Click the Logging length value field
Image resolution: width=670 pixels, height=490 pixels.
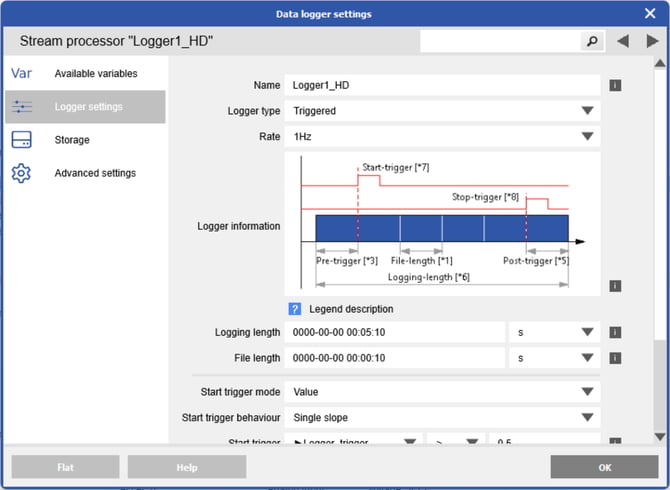(x=395, y=332)
